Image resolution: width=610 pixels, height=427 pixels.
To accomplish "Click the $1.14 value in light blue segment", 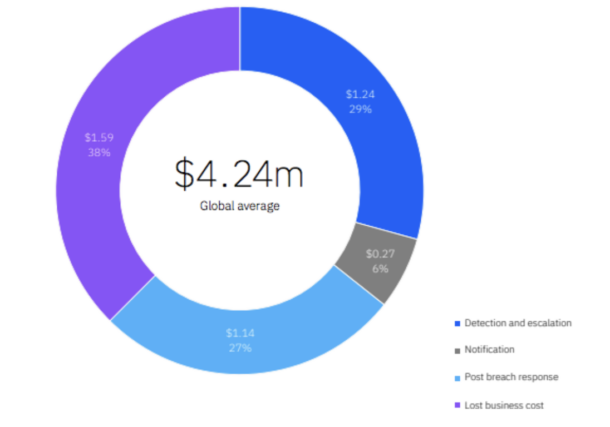I will (240, 333).
